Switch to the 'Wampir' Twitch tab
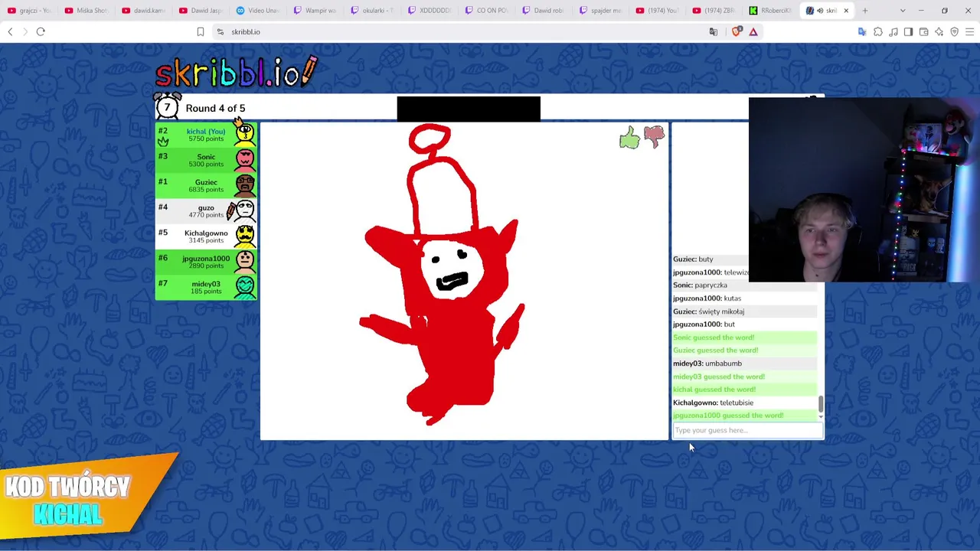This screenshot has height=551, width=980. click(317, 11)
